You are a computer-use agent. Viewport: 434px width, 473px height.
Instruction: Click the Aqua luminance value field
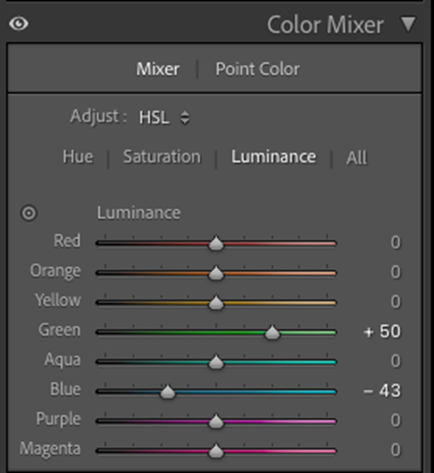(395, 361)
